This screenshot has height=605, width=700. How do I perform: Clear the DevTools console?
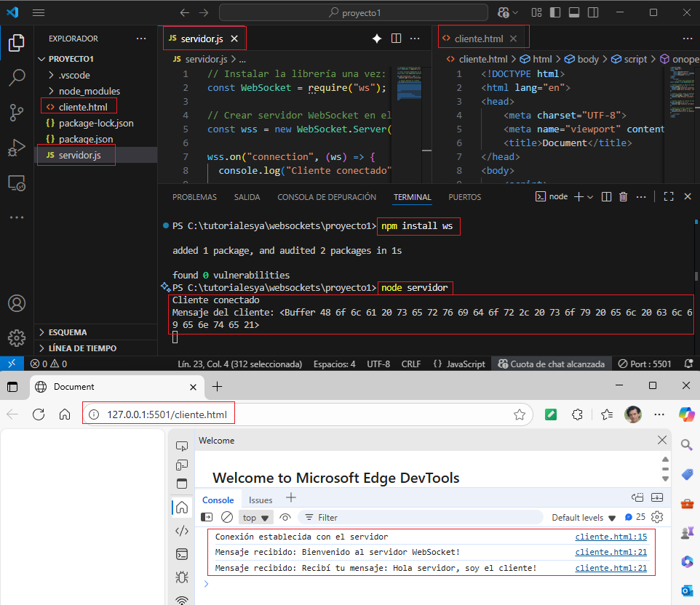pos(226,517)
